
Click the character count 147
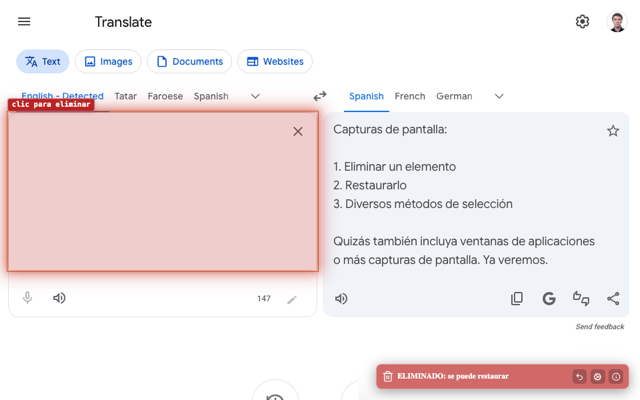264,298
